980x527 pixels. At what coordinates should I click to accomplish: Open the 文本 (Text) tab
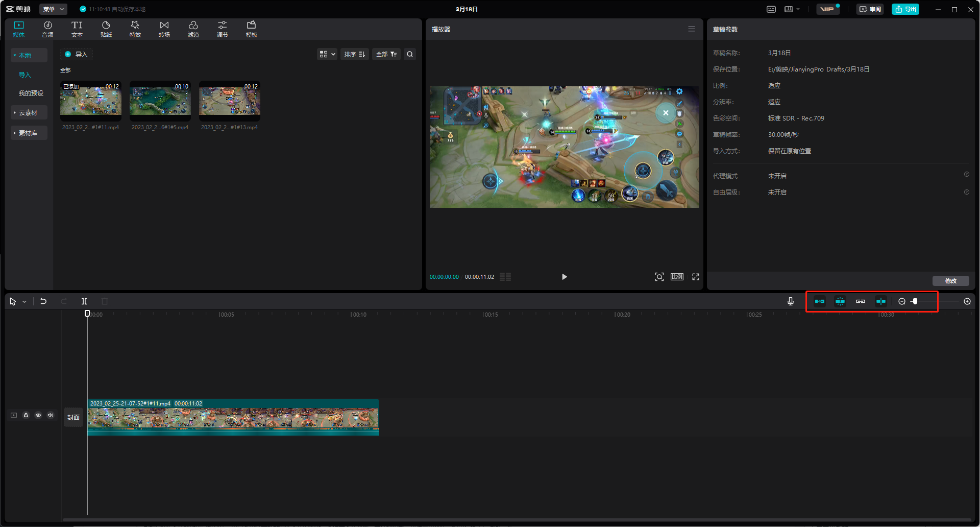tap(77, 29)
